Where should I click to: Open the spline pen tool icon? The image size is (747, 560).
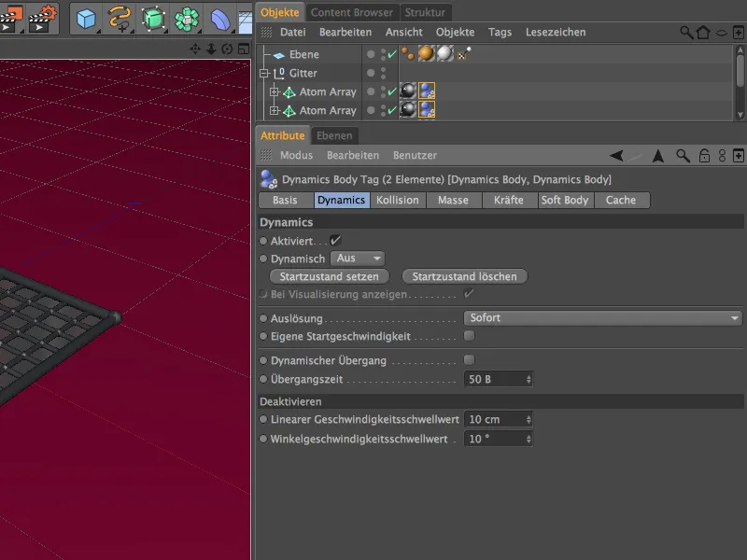(120, 19)
